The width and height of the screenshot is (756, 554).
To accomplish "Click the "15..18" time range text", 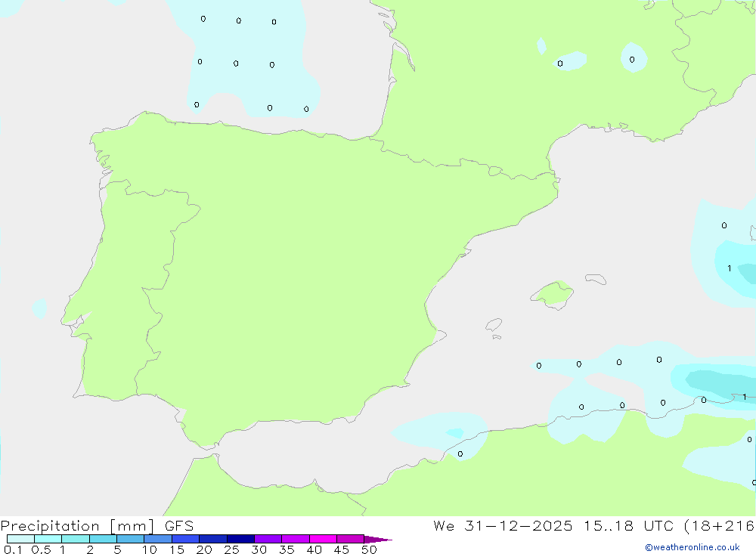I will 608,526.
